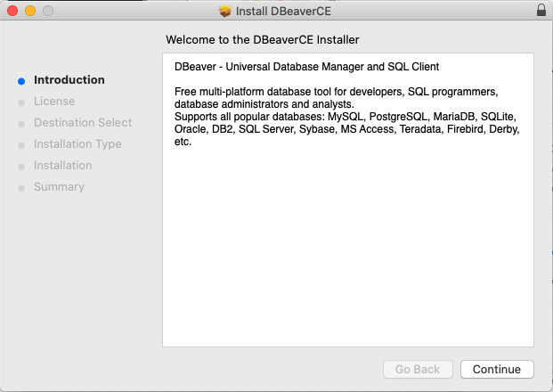Minimize the installer with the yellow button
The height and width of the screenshot is (392, 553).
point(30,11)
